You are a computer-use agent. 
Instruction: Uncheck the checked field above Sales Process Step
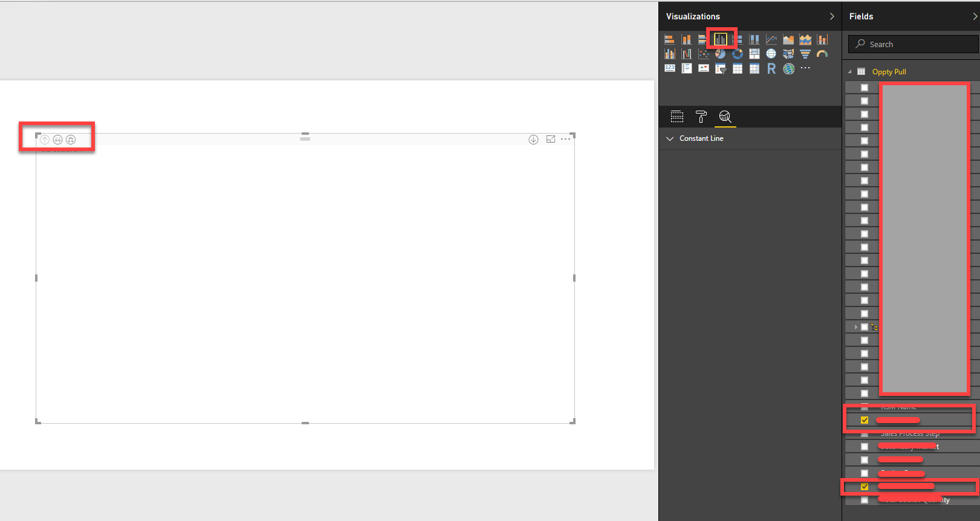(x=865, y=420)
